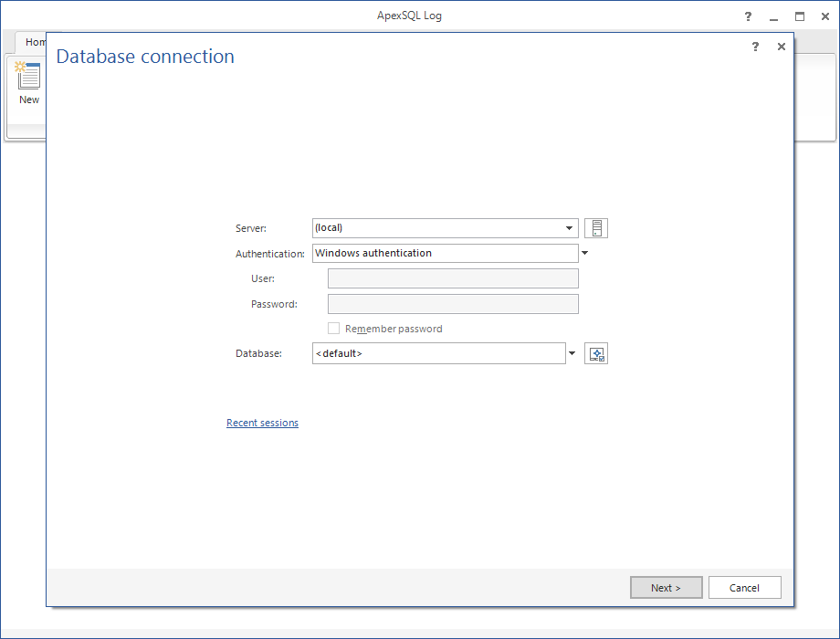Expand the Server dropdown list

coord(570,228)
